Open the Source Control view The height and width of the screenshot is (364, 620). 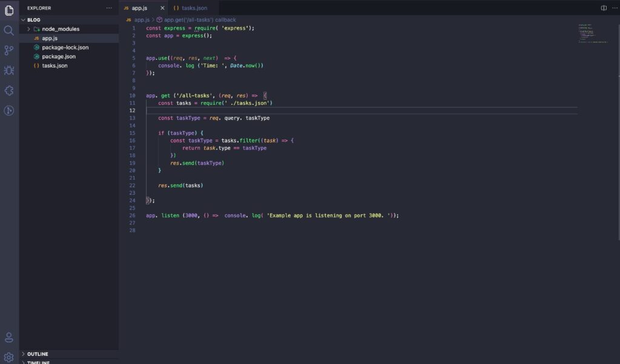[x=9, y=50]
